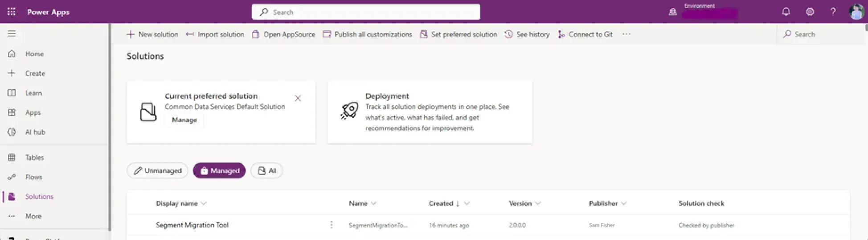This screenshot has height=240, width=868.
Task: Click the 'Sam Fisher' publisher cell
Action: point(602,225)
